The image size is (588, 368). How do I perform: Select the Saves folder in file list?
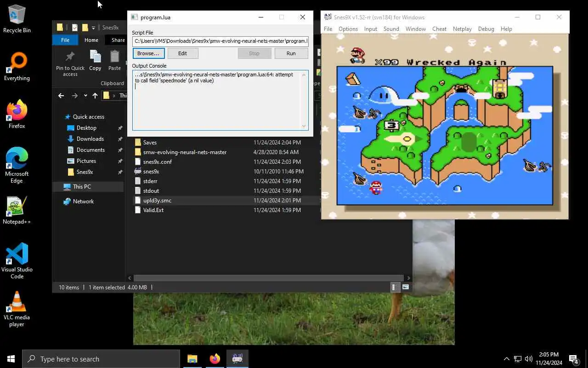150,143
